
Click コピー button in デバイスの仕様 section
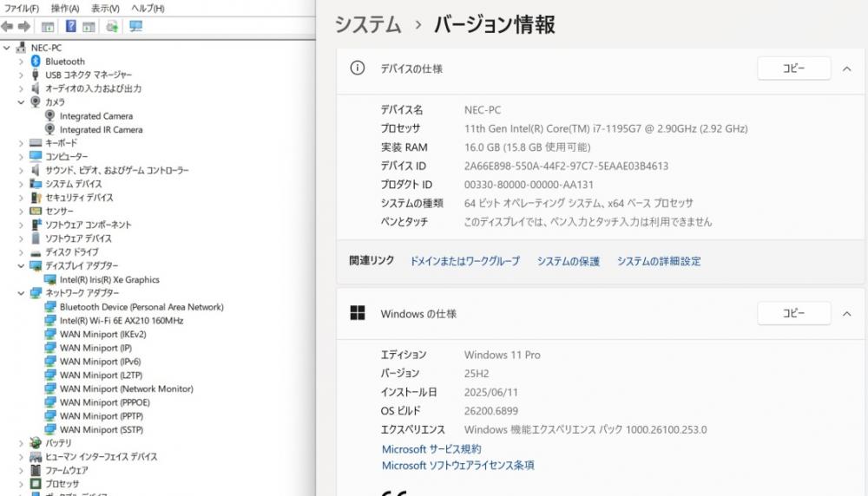[x=793, y=69]
